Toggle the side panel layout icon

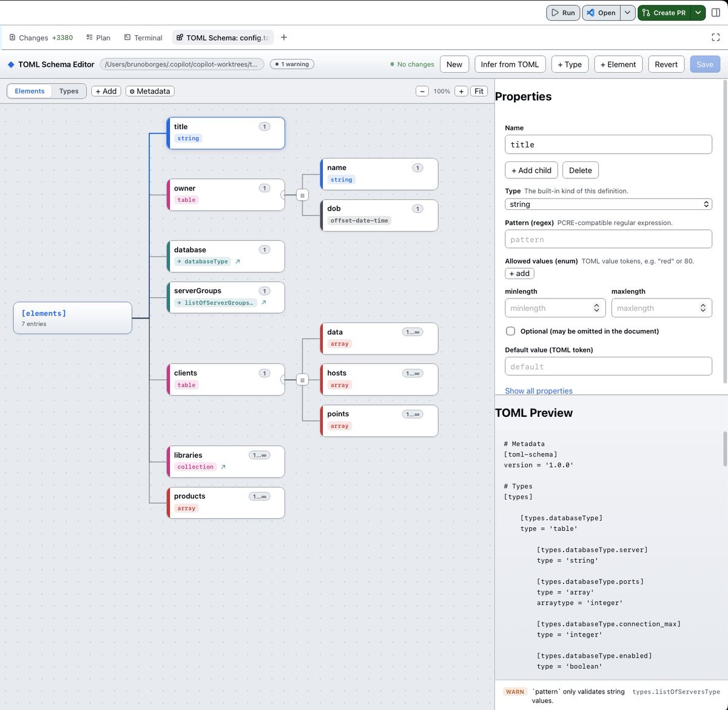pyautogui.click(x=716, y=12)
